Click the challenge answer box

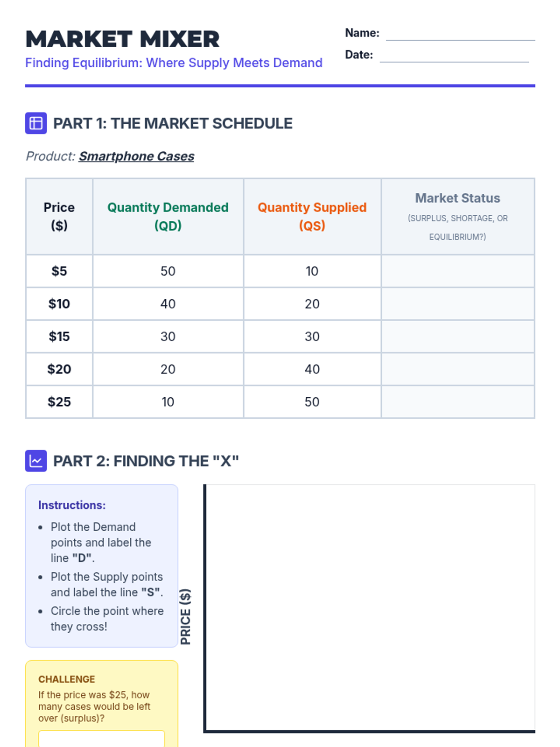click(x=102, y=739)
